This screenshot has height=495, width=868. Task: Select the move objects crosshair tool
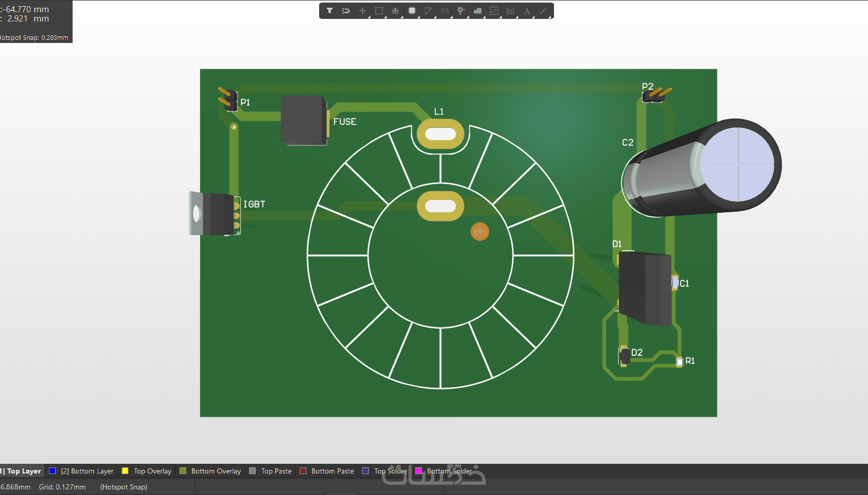click(x=362, y=11)
